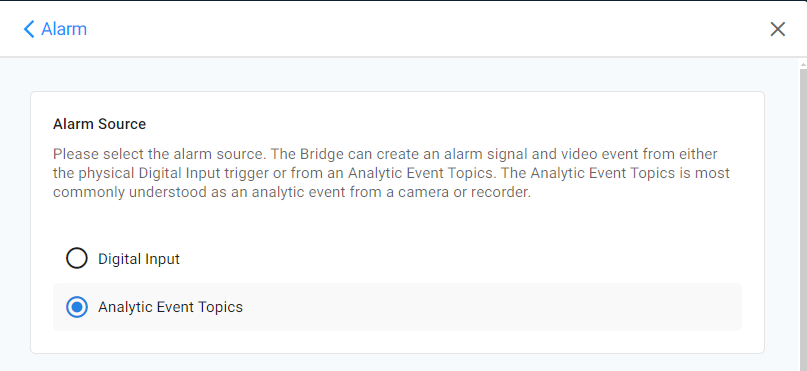Select the Analytic Event Topics radio circle

tap(77, 307)
